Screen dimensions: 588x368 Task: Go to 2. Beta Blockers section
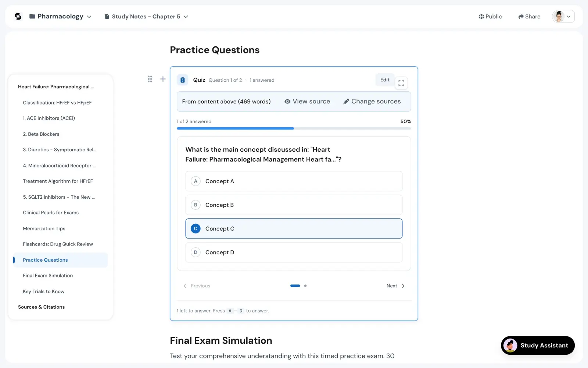pyautogui.click(x=41, y=134)
